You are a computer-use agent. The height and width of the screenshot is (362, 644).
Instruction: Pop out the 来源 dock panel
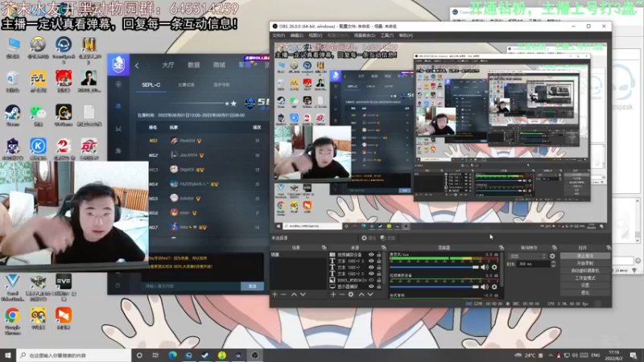coord(384,248)
